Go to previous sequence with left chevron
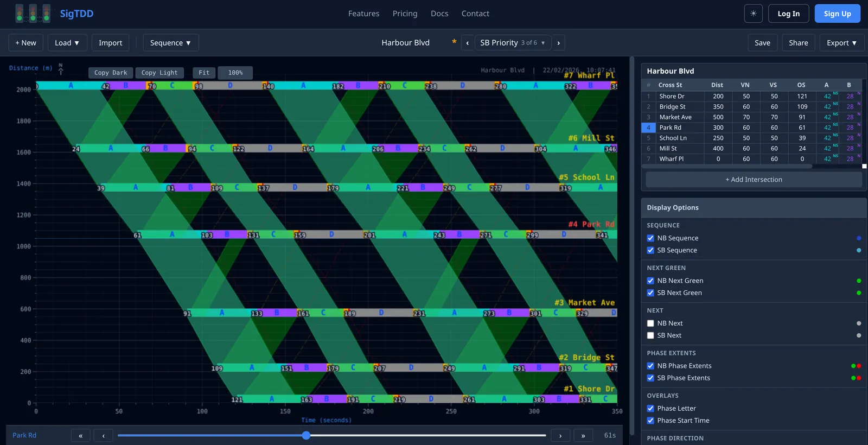868x445 pixels. coord(468,43)
